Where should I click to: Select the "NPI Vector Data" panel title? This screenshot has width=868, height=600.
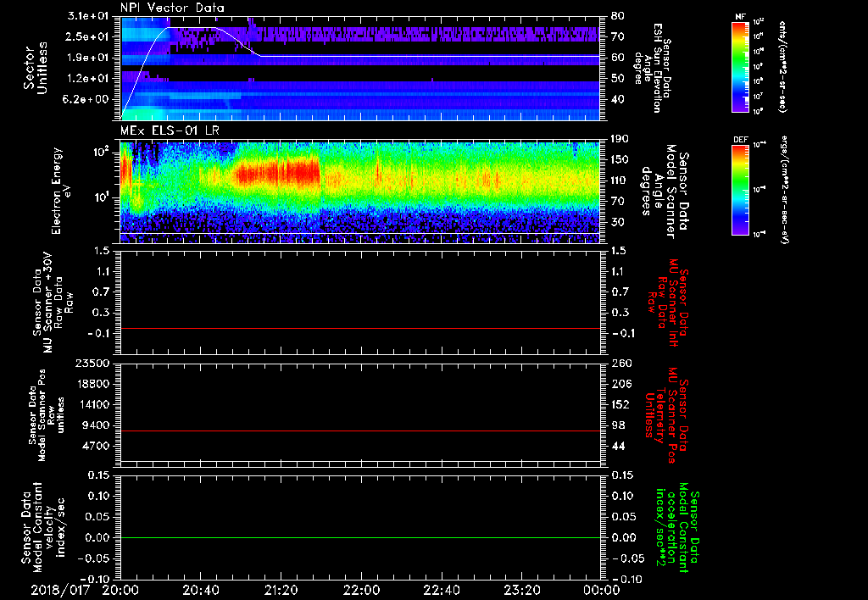coord(172,8)
